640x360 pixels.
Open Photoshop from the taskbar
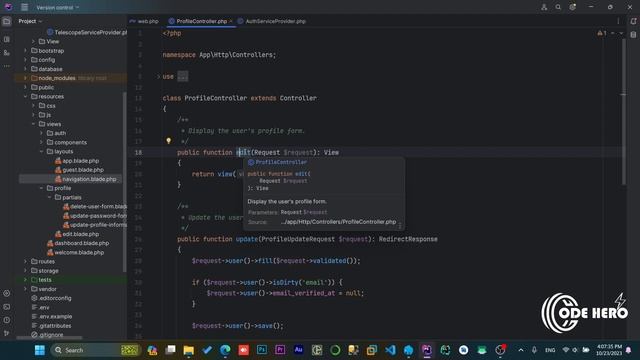(262, 350)
